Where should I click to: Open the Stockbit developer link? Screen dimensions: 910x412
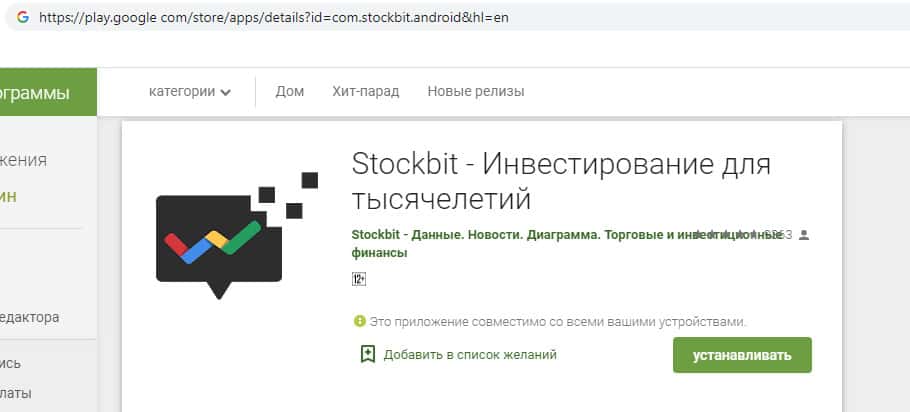coord(566,235)
